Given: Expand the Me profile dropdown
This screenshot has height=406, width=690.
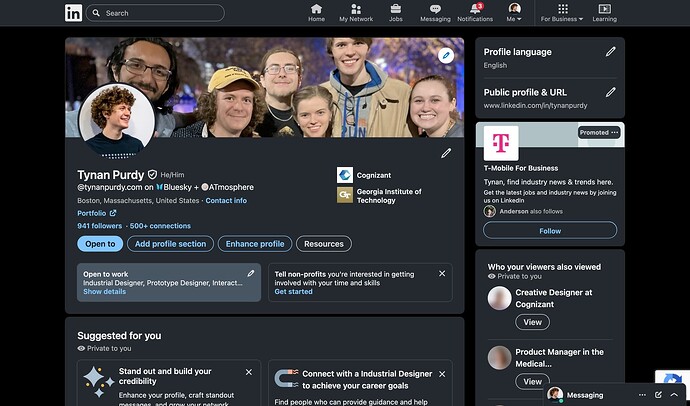Looking at the screenshot, I should pyautogui.click(x=514, y=13).
